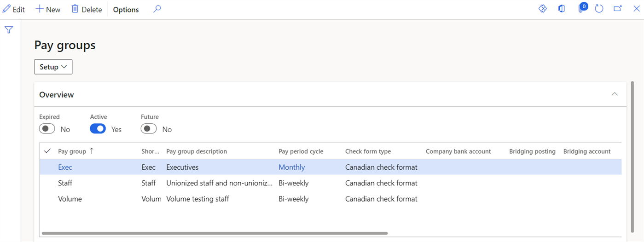Open the Power Apps diamond icon
The height and width of the screenshot is (242, 644).
543,9
